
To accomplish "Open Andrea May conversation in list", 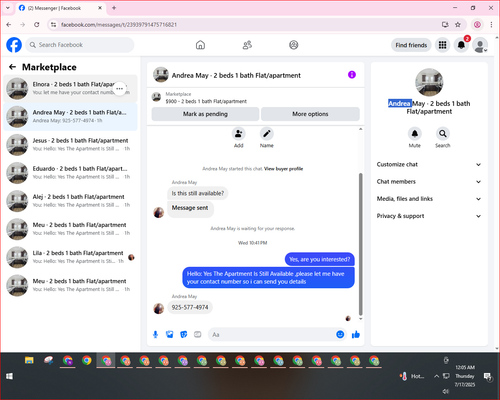I will pyautogui.click(x=70, y=117).
